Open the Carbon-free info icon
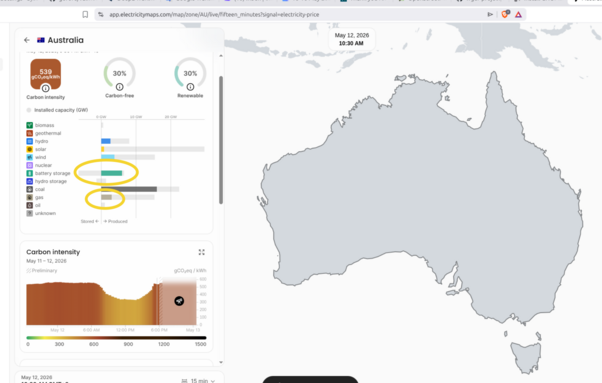 pos(119,87)
